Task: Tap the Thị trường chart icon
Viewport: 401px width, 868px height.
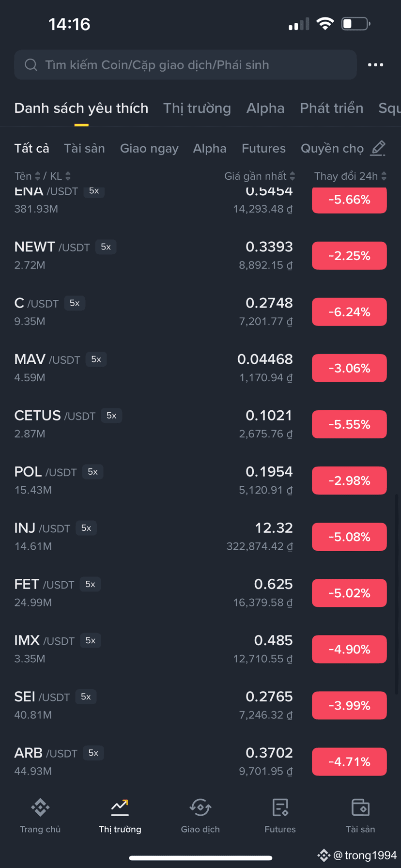Action: (120, 807)
